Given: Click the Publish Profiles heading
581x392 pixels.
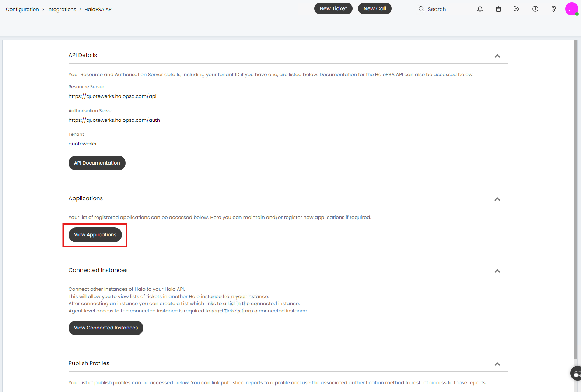Looking at the screenshot, I should pyautogui.click(x=89, y=363).
